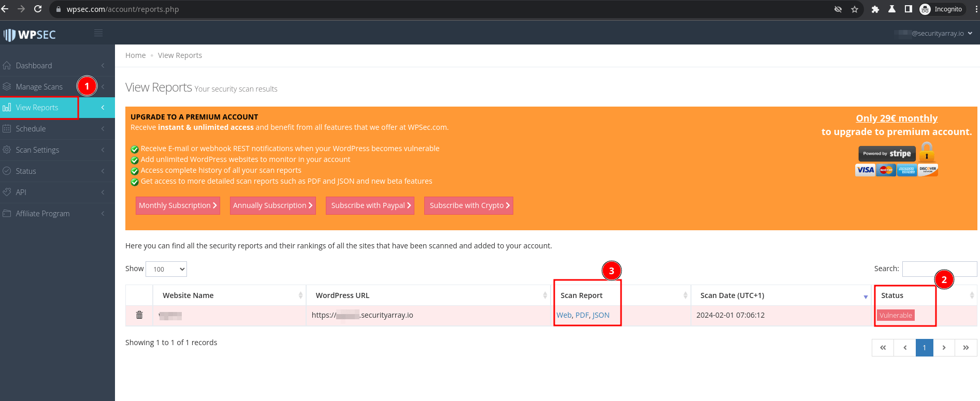Click the Manage Scans layers icon
Viewport: 980px width, 401px height.
7,86
